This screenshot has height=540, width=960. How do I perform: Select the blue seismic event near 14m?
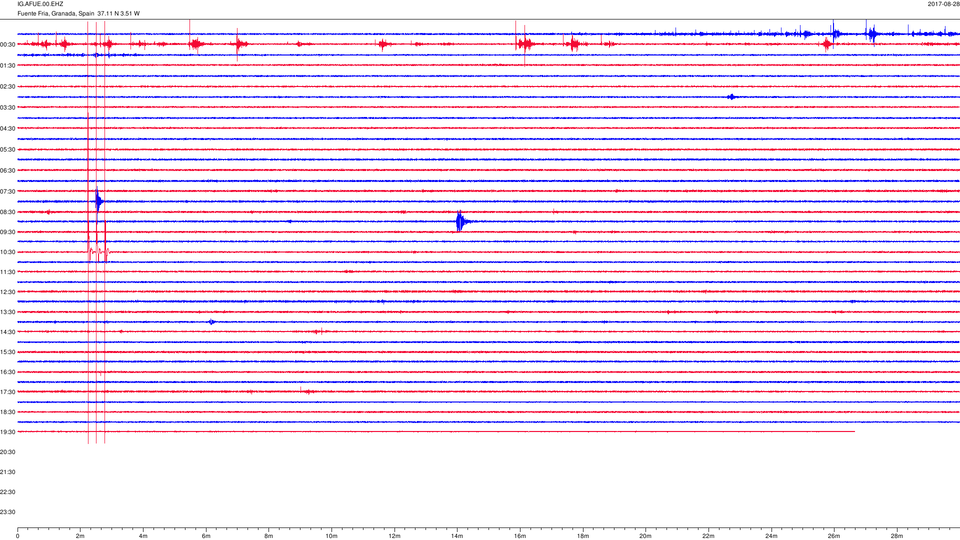point(460,222)
